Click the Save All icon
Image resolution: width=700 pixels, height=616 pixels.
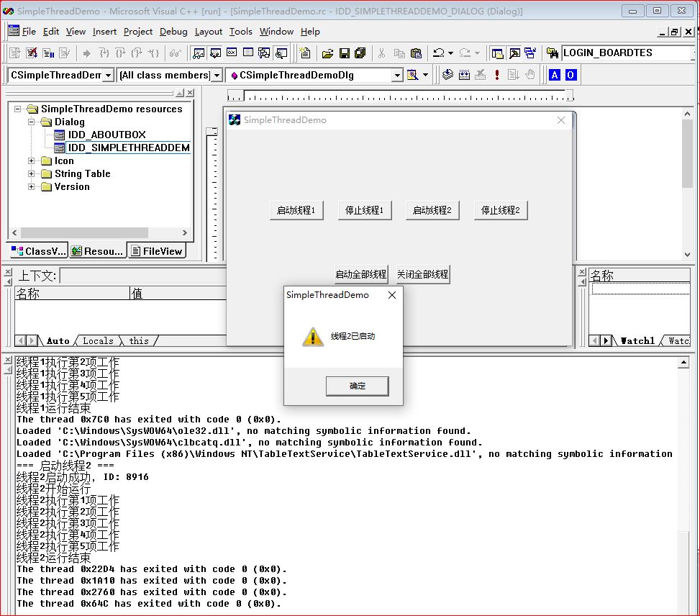(360, 53)
